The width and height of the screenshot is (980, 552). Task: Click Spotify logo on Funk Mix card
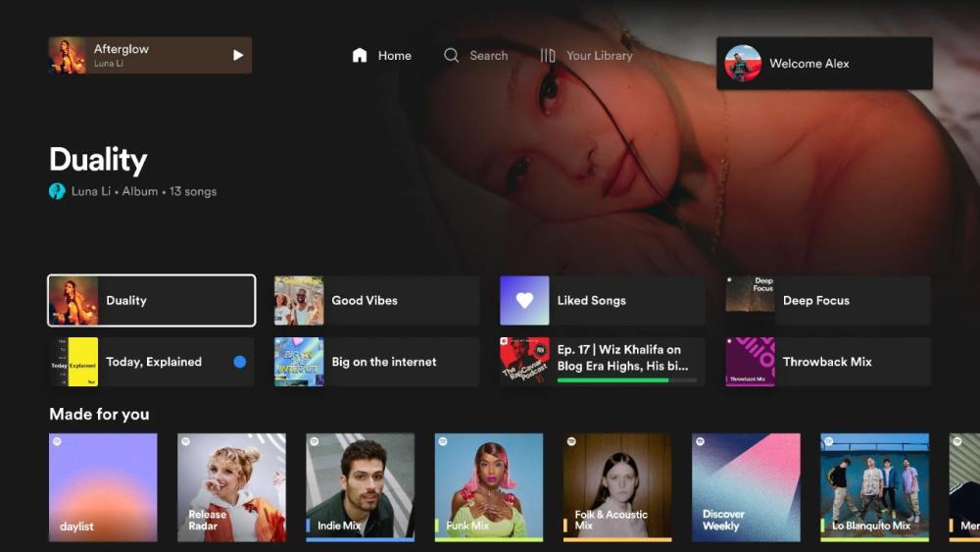pyautogui.click(x=443, y=441)
